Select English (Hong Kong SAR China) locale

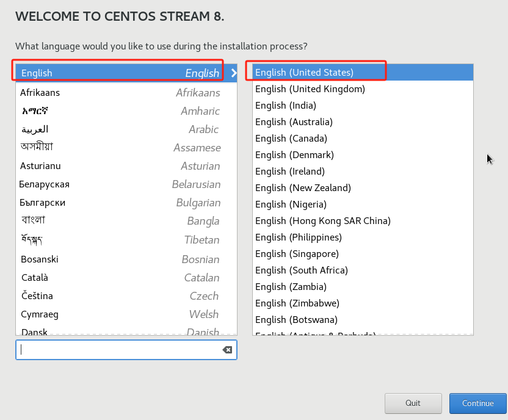[363, 220]
